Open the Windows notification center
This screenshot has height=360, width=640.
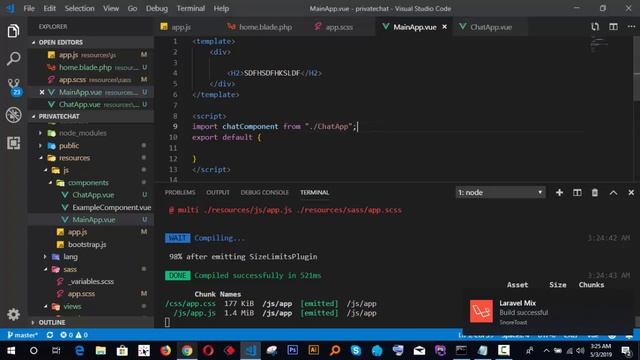pos(627,351)
